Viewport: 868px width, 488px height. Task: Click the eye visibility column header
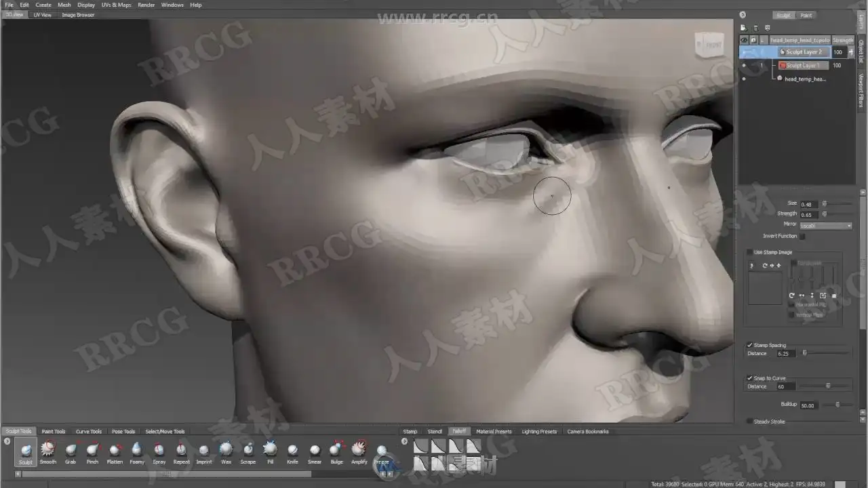pos(744,40)
